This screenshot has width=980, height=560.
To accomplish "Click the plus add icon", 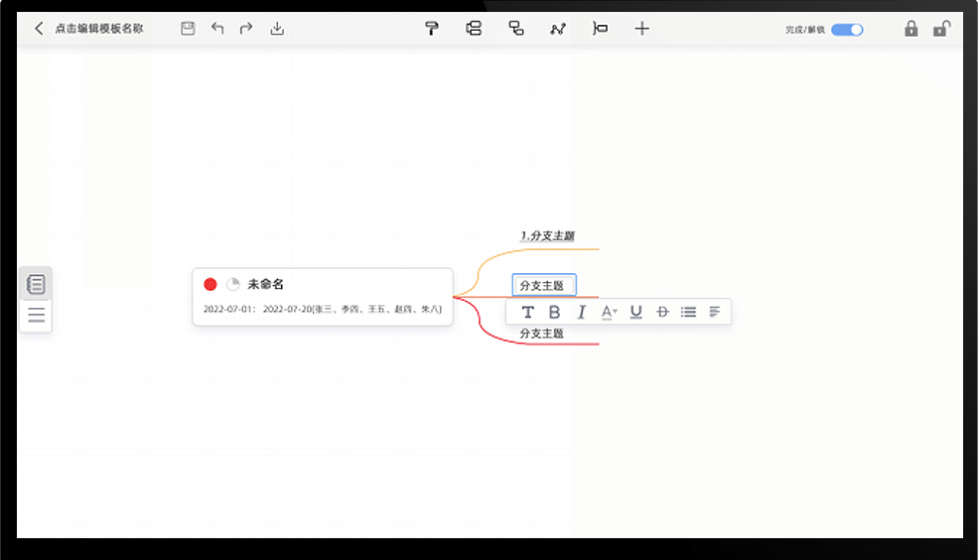I will [641, 28].
